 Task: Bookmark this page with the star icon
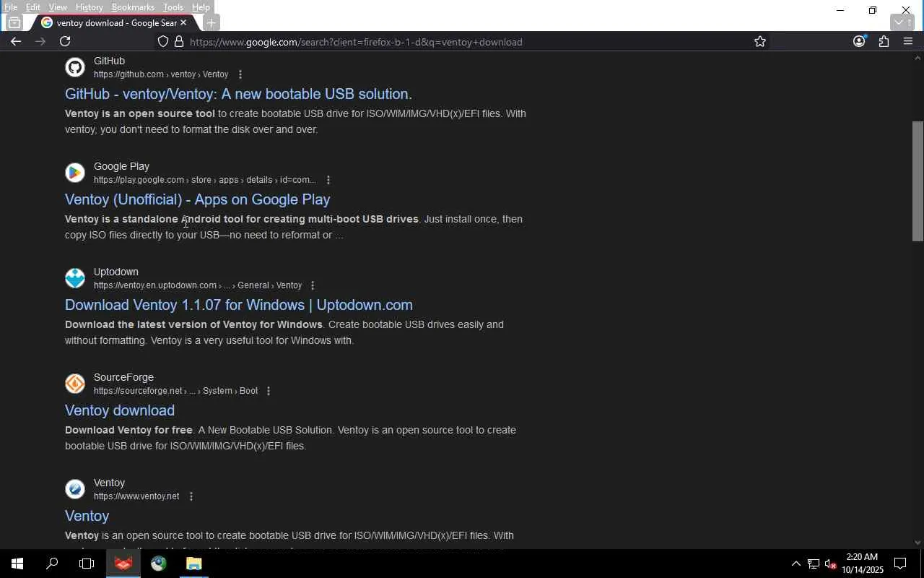point(760,42)
